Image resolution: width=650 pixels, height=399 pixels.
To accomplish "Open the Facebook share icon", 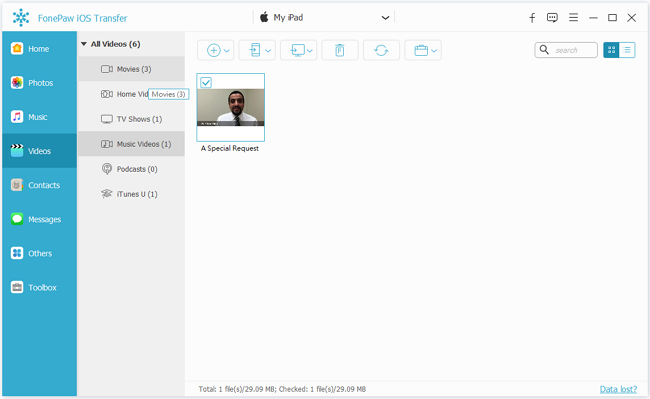I will coord(532,18).
